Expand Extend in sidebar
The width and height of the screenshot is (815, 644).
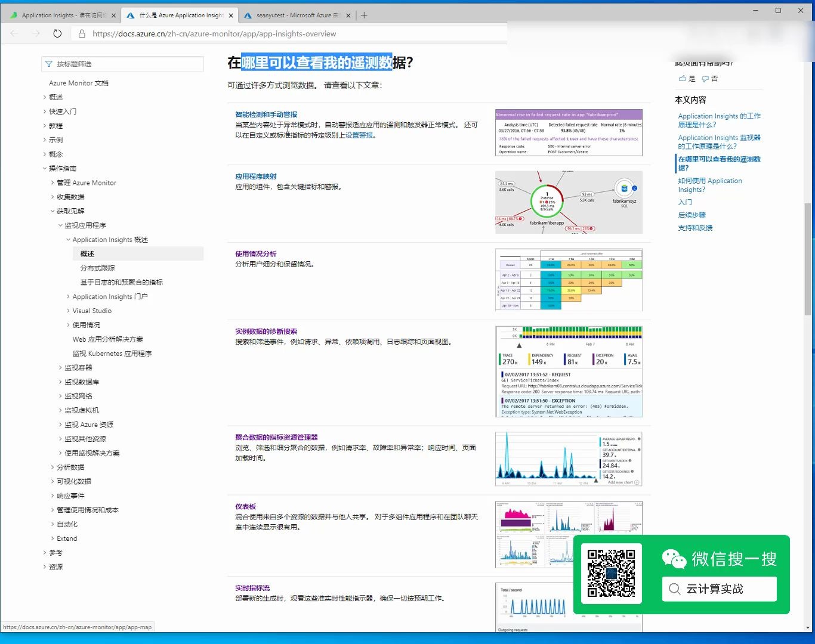(x=53, y=538)
